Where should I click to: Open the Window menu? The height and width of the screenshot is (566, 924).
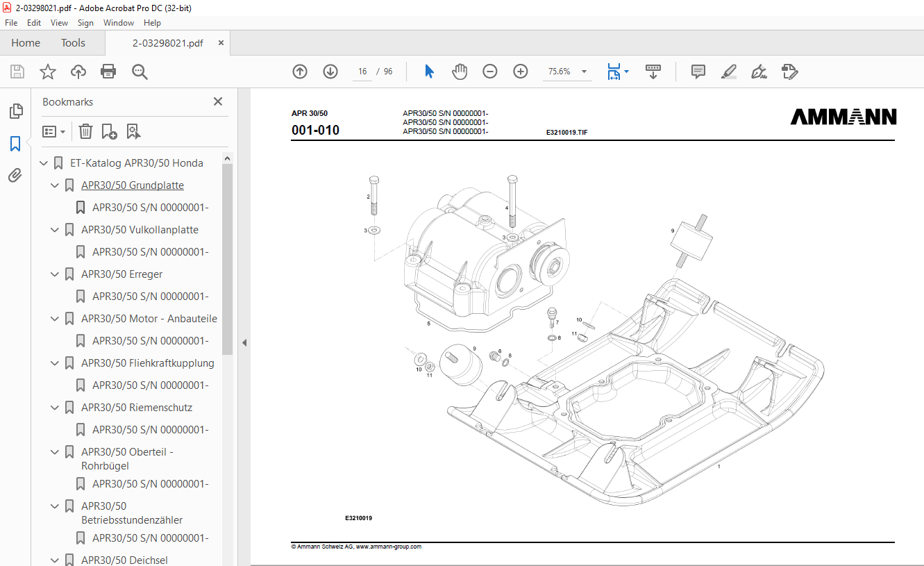(119, 23)
